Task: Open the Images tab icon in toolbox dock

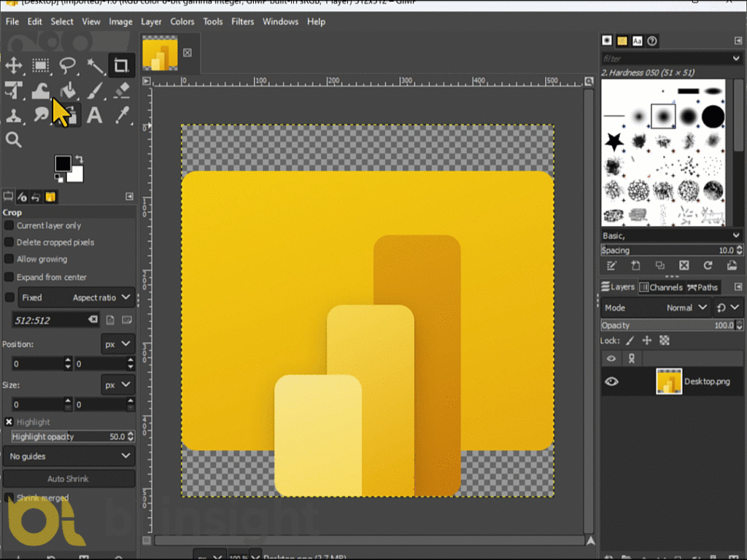Action: (x=50, y=197)
